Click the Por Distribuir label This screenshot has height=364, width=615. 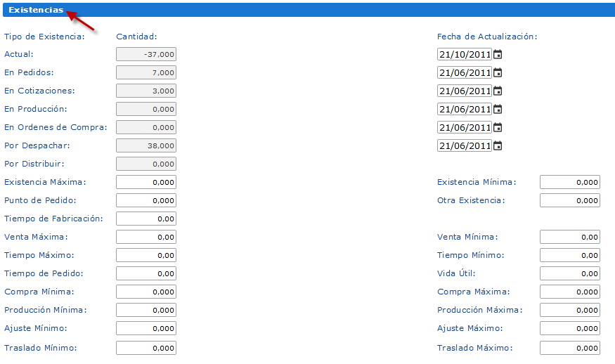[34, 164]
